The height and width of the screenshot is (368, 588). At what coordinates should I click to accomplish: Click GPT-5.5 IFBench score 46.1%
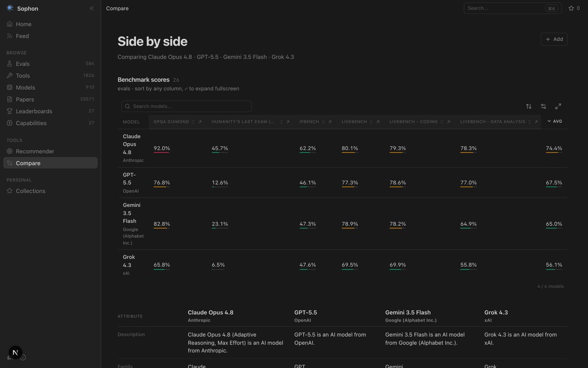308,183
